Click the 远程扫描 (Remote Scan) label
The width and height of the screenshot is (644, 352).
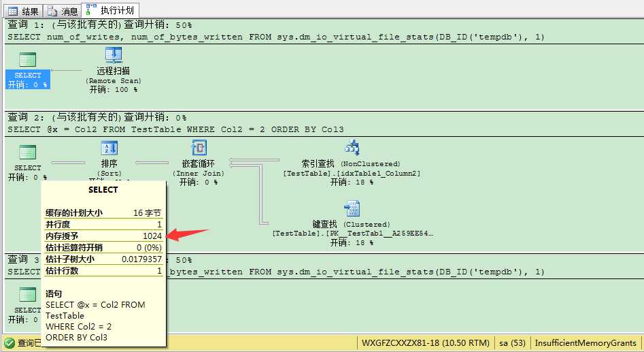(x=114, y=76)
